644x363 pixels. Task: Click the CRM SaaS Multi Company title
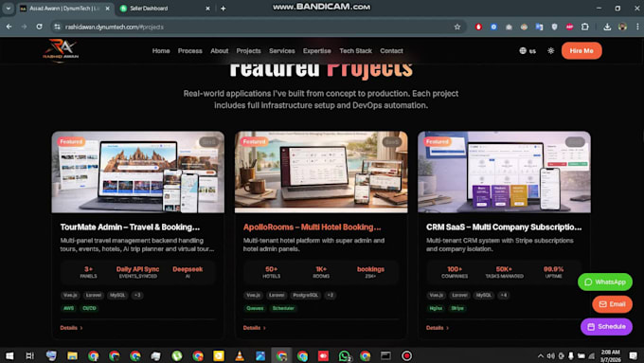coord(504,227)
